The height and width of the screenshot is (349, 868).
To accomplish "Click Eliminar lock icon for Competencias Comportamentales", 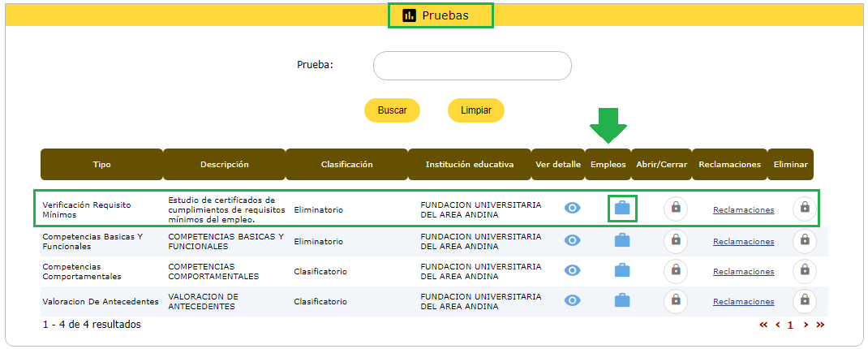I will click(x=804, y=270).
